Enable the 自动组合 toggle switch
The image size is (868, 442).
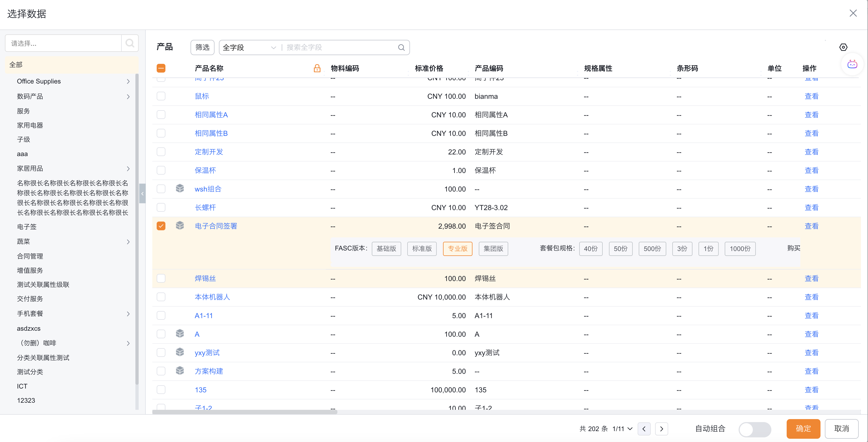754,429
